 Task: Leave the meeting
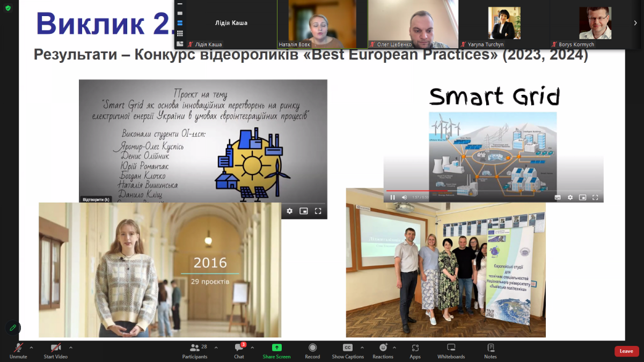tap(626, 351)
